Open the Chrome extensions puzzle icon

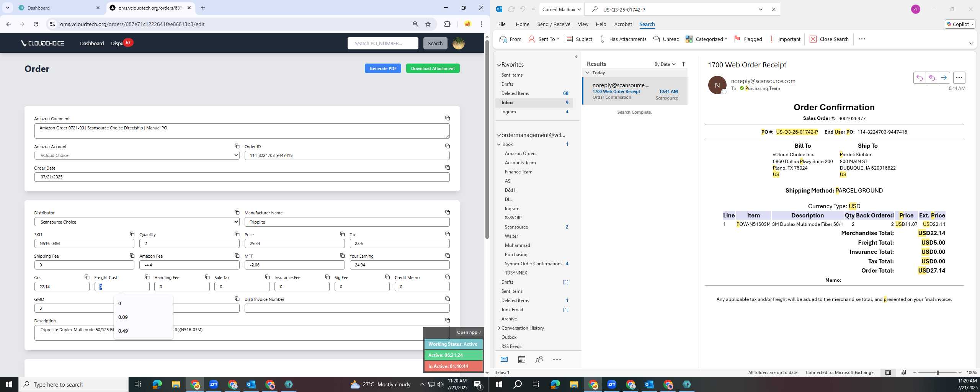pos(447,24)
